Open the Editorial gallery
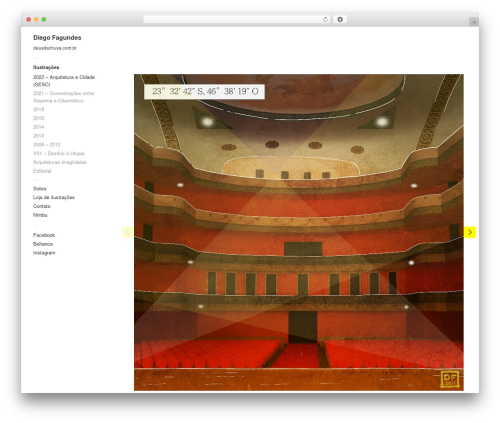 pos(42,171)
